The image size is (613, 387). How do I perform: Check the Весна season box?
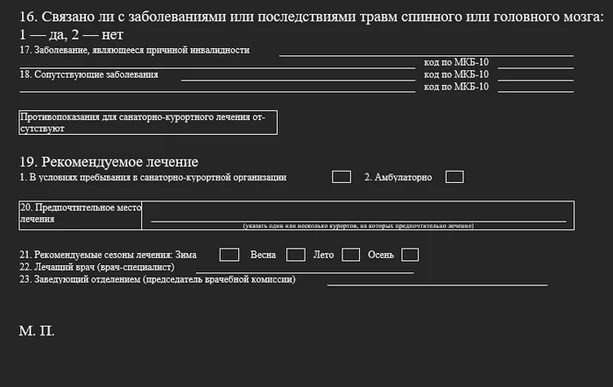(x=296, y=254)
